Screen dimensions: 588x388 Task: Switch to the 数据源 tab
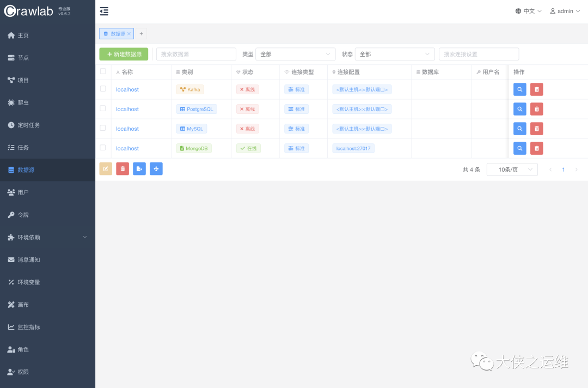coord(117,34)
